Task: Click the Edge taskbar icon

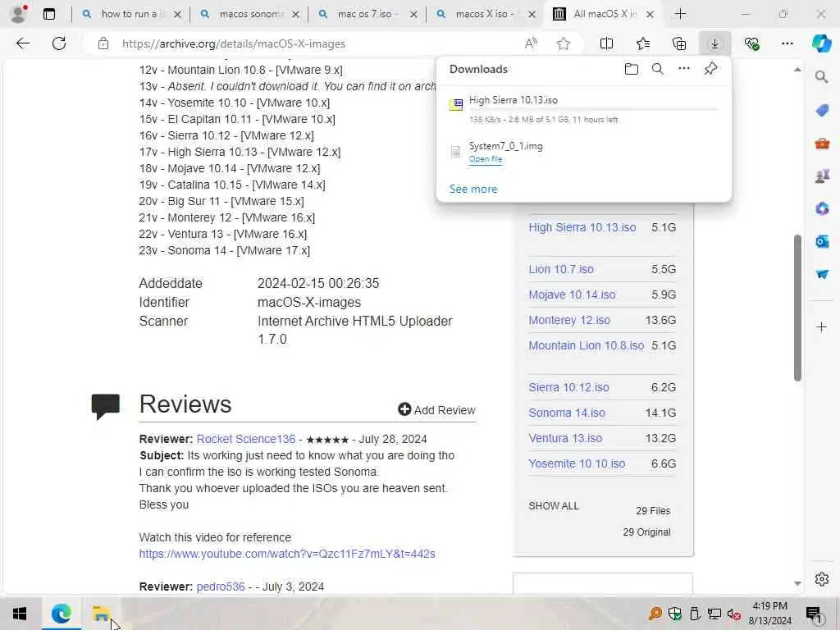Action: (x=61, y=614)
